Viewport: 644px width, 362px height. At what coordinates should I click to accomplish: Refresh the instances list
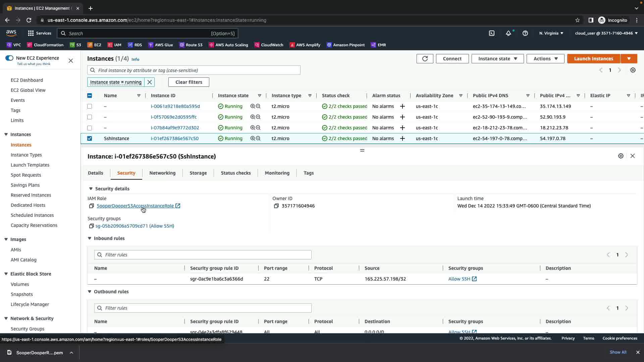pyautogui.click(x=425, y=59)
